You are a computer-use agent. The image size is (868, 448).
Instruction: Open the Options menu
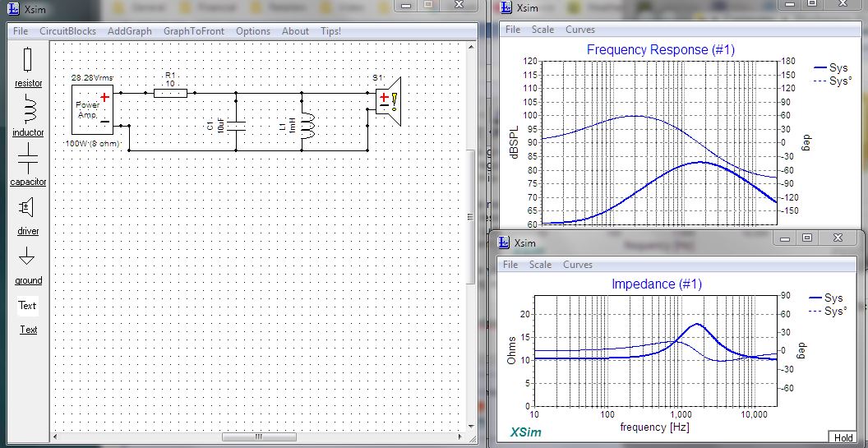pyautogui.click(x=253, y=31)
